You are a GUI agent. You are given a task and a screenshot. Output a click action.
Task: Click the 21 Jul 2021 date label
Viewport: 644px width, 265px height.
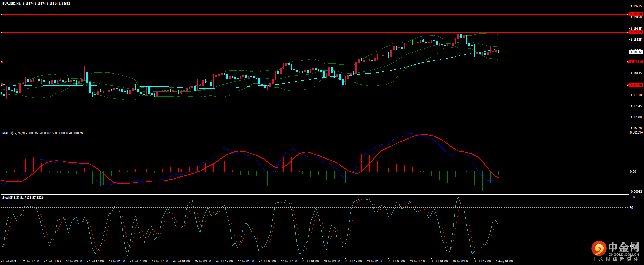point(9,261)
